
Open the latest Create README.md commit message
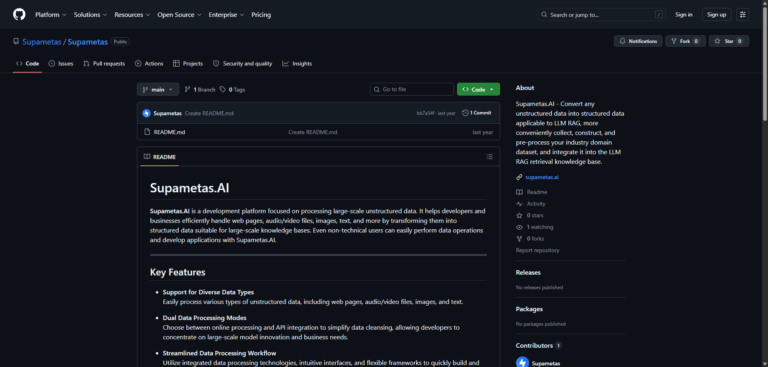209,113
